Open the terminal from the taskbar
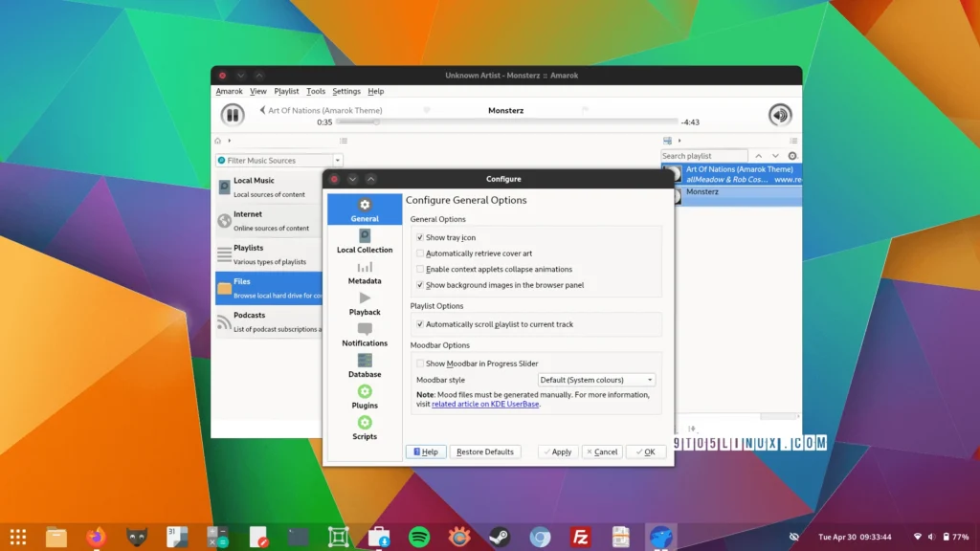Screen dimensions: 980x551 (x=299, y=537)
